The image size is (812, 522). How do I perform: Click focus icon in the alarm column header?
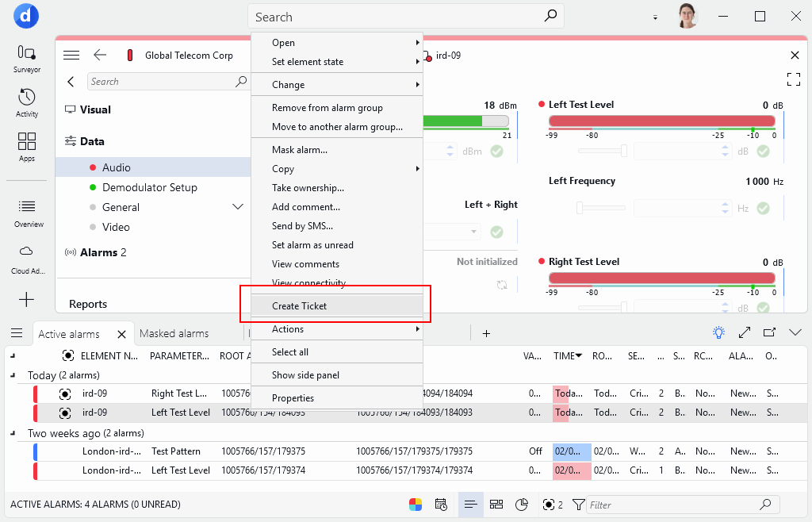tap(68, 355)
